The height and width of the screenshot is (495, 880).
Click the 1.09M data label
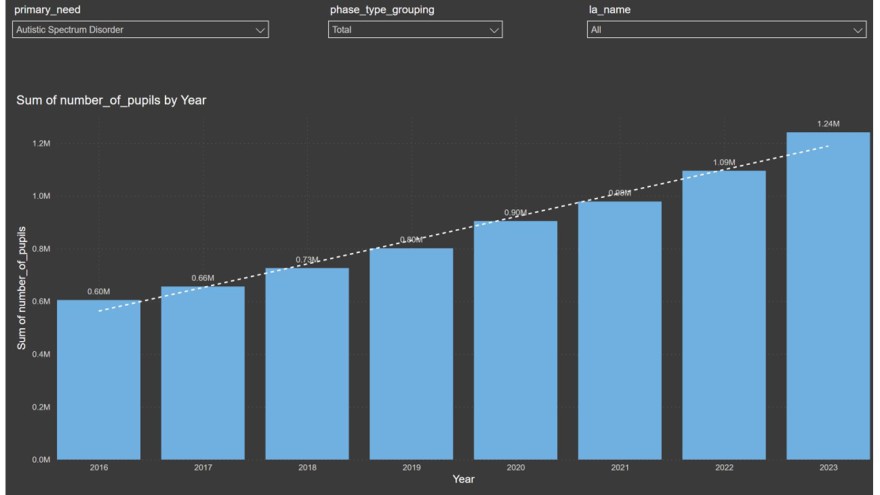tap(723, 162)
